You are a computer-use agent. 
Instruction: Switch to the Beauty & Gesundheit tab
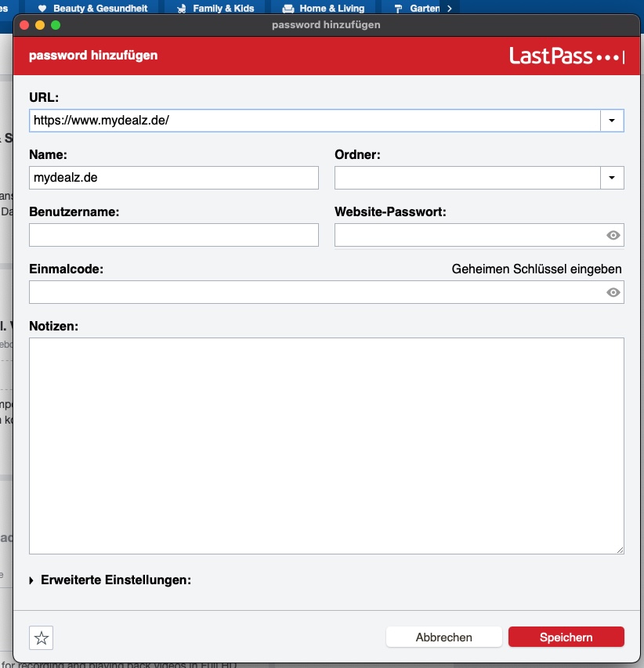[x=92, y=9]
